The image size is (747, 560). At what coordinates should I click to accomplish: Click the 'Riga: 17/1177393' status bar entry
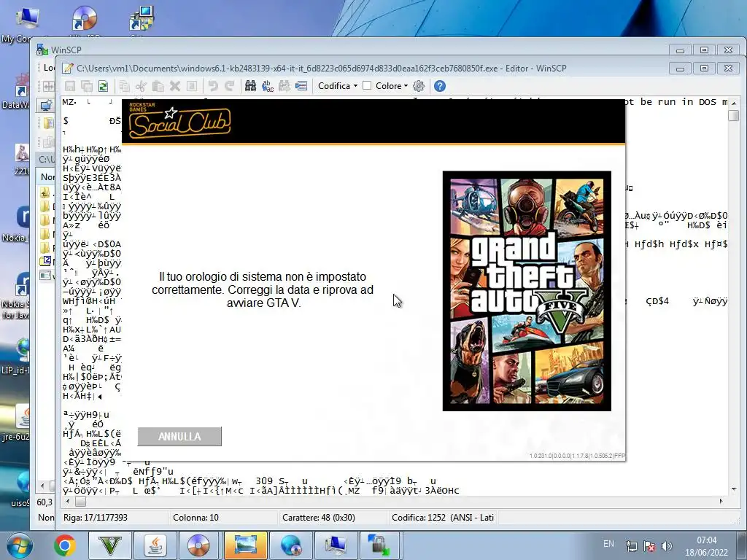point(96,518)
